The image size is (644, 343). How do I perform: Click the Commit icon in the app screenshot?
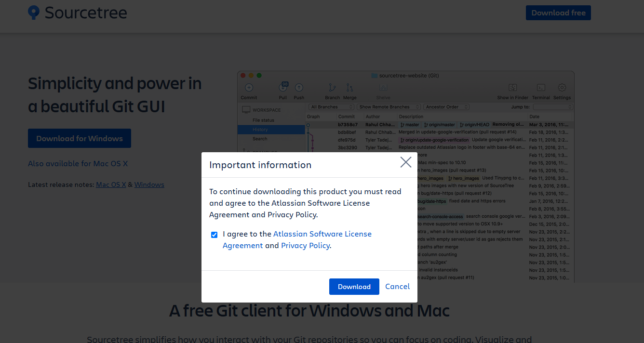pyautogui.click(x=249, y=88)
